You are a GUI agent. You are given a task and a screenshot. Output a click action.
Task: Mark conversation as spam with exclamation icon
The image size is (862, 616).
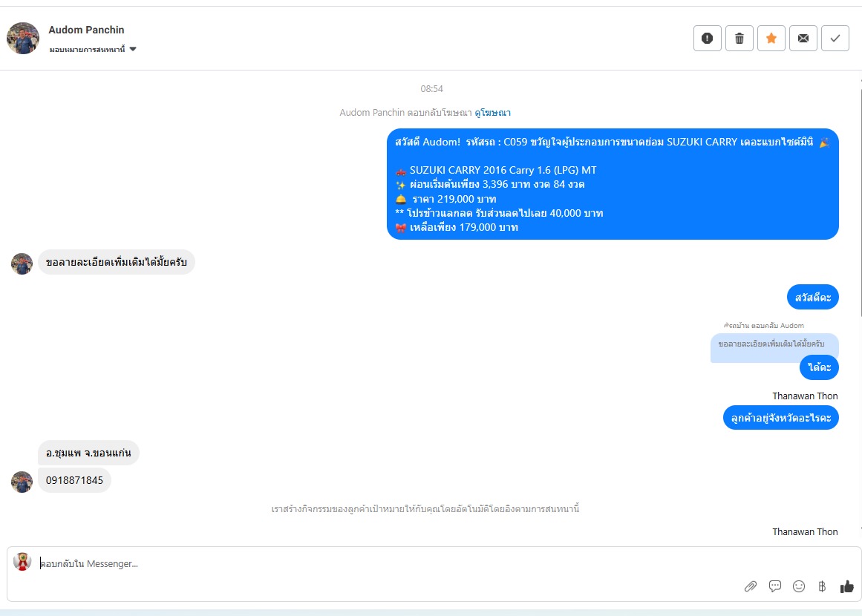point(707,39)
